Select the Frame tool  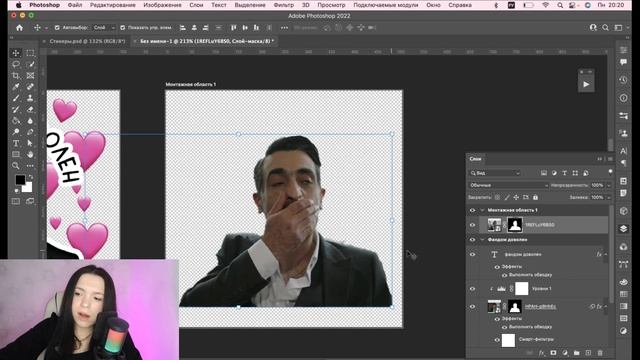pos(30,76)
